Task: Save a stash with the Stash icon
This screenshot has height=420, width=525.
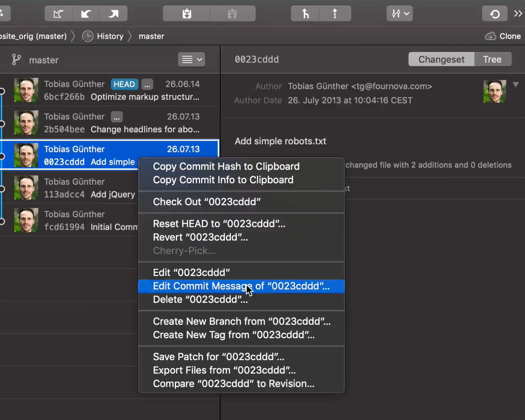Action: [x=187, y=14]
